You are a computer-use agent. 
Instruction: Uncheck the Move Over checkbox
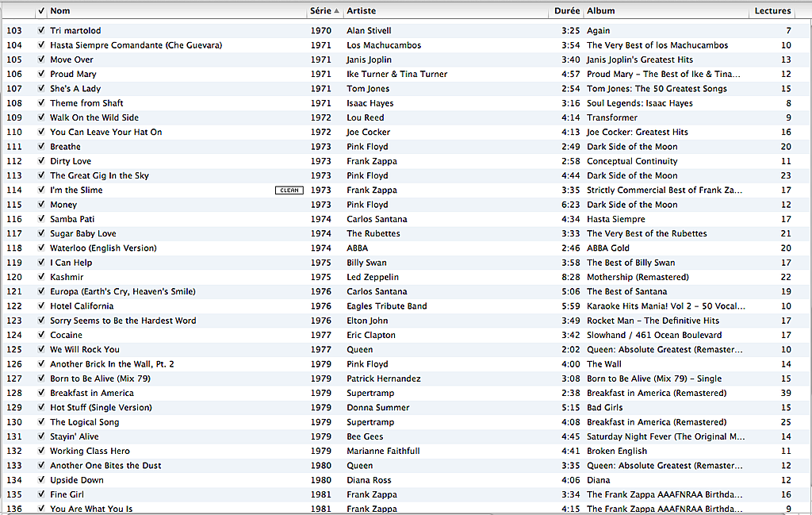(x=41, y=60)
